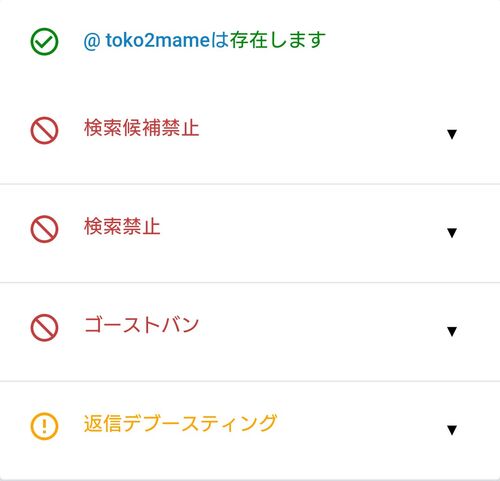Click the ban icon beside 検索禁止
The height and width of the screenshot is (481, 500).
click(44, 229)
